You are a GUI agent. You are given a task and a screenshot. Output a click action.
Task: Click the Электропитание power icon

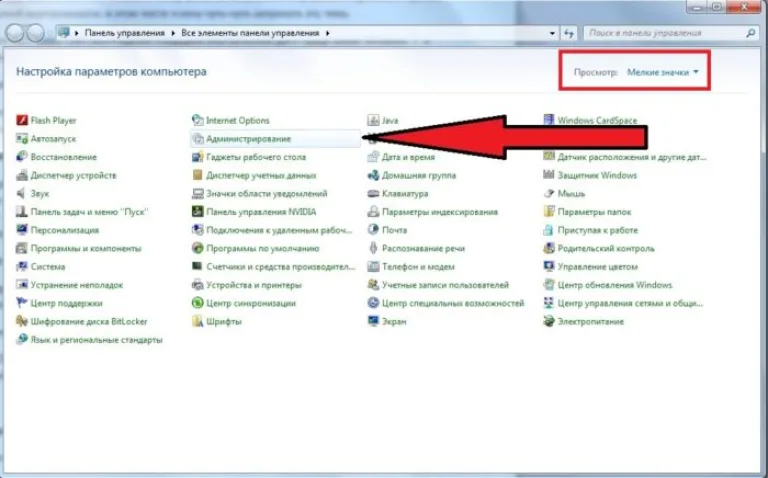(x=549, y=322)
